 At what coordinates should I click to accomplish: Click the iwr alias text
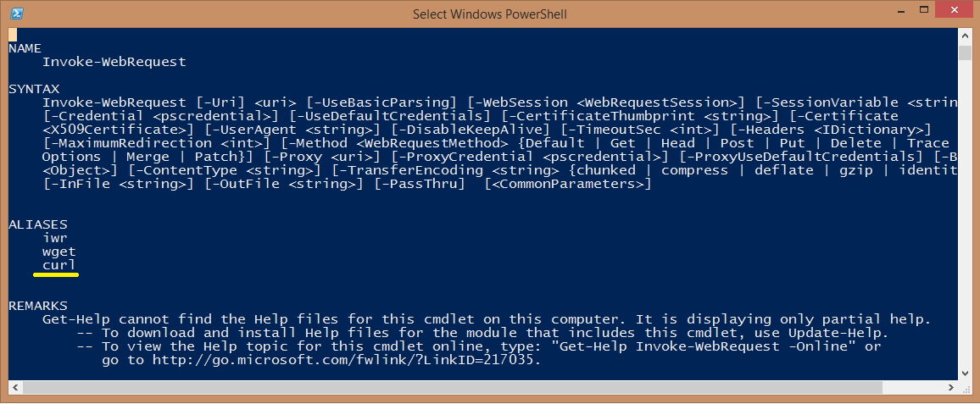tap(55, 238)
